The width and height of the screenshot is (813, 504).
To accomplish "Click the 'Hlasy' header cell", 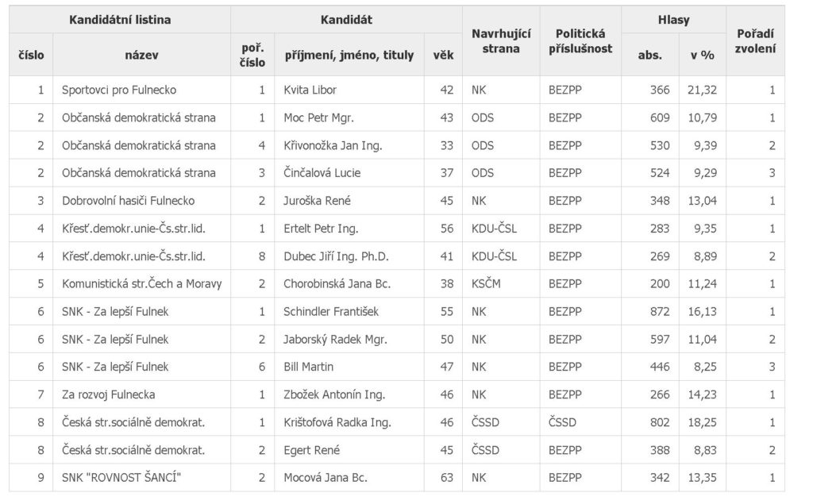I will (673, 20).
